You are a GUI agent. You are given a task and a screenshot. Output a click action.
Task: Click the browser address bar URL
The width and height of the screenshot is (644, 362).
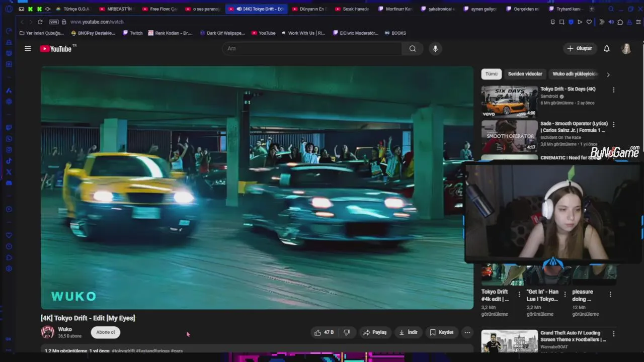pos(97,22)
